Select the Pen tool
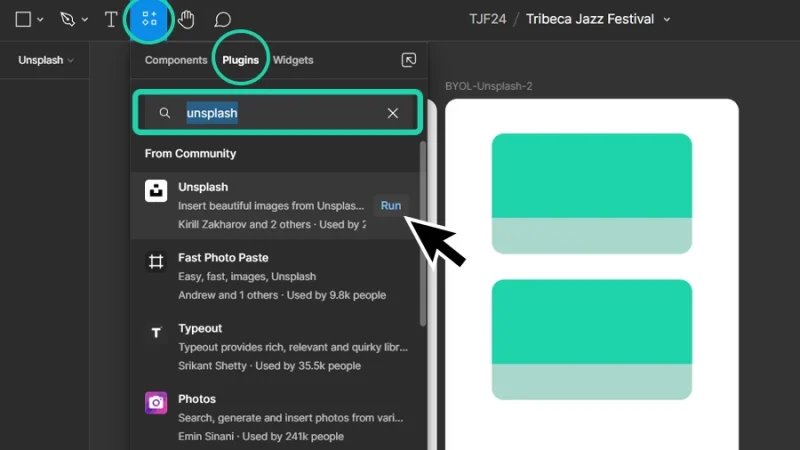This screenshot has width=800, height=450. pyautogui.click(x=67, y=19)
